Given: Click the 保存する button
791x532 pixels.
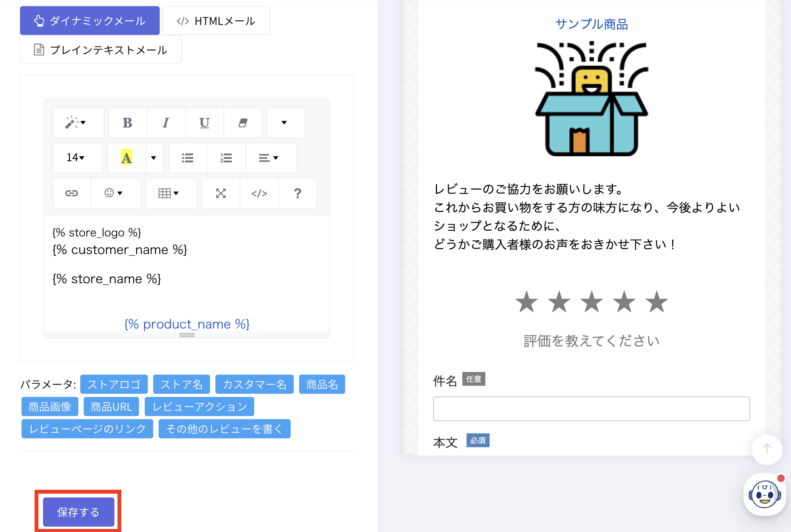Looking at the screenshot, I should pos(78,512).
